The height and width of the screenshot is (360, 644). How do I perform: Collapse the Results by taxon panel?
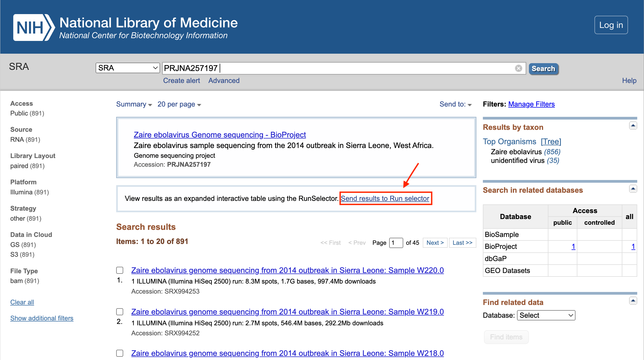click(x=633, y=126)
